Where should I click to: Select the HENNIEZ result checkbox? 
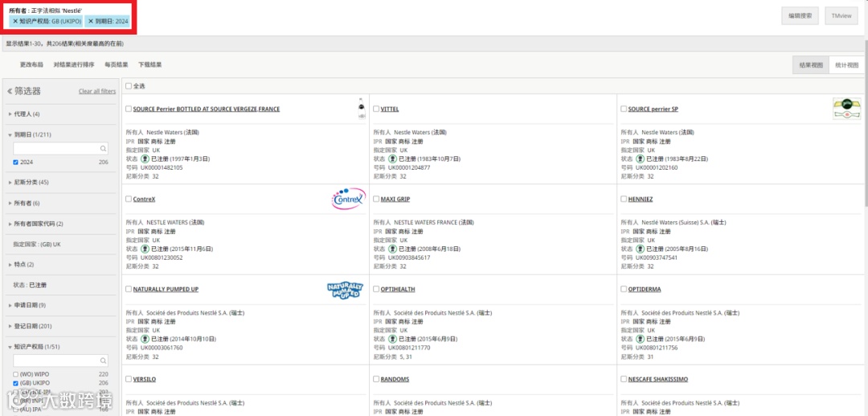(624, 199)
